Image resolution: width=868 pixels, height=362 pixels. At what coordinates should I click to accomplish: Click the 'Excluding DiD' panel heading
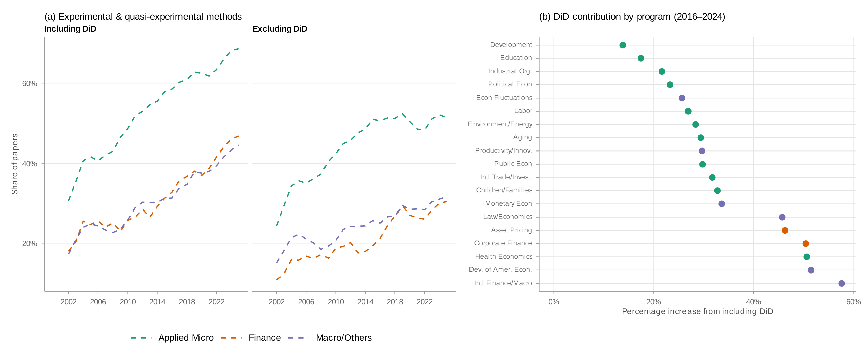click(x=280, y=29)
